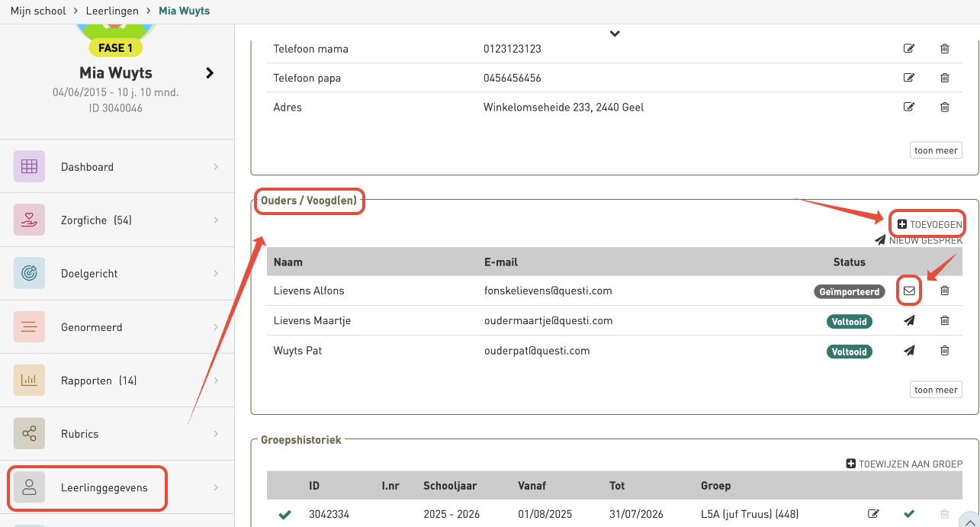Open Genormeerd section
Viewport: 980px width, 527px height.
click(x=117, y=326)
